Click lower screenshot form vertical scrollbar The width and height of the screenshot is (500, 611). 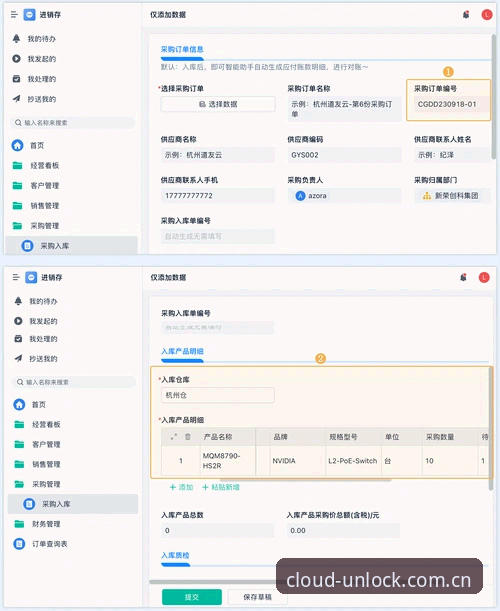[x=491, y=429]
